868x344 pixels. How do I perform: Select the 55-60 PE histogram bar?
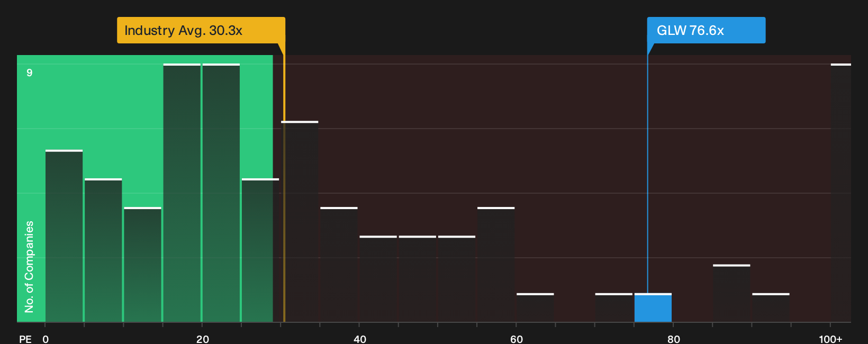[x=496, y=265]
